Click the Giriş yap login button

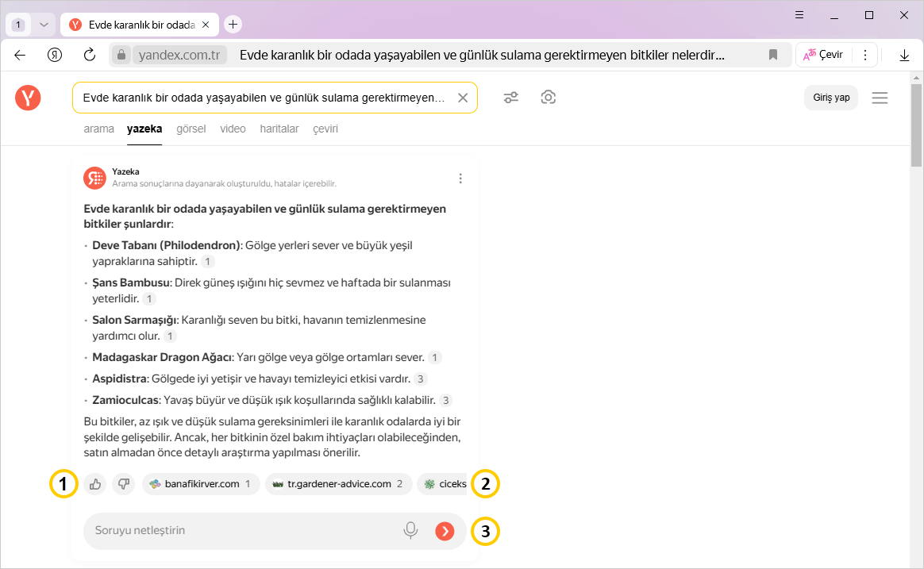831,98
